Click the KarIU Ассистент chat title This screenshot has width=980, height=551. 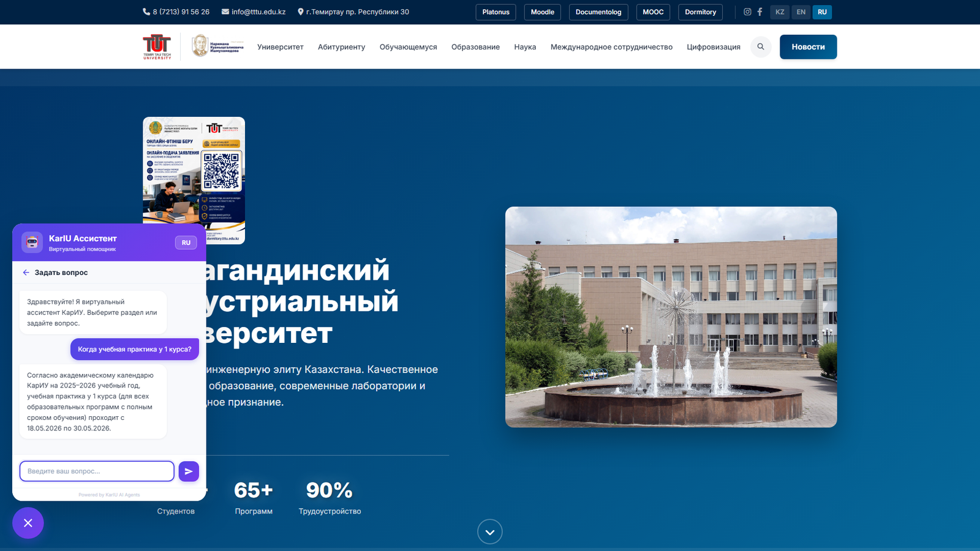pos(83,238)
